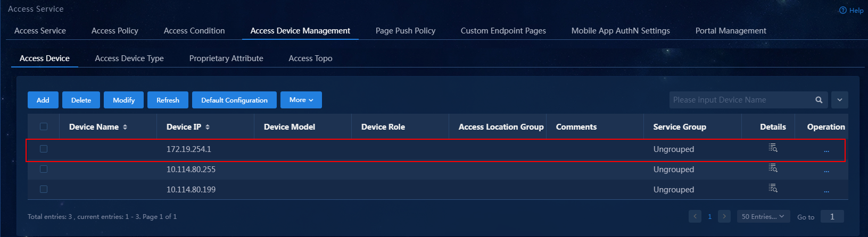Open operation menu for 10.114.80.199
868x237 pixels.
(826, 191)
